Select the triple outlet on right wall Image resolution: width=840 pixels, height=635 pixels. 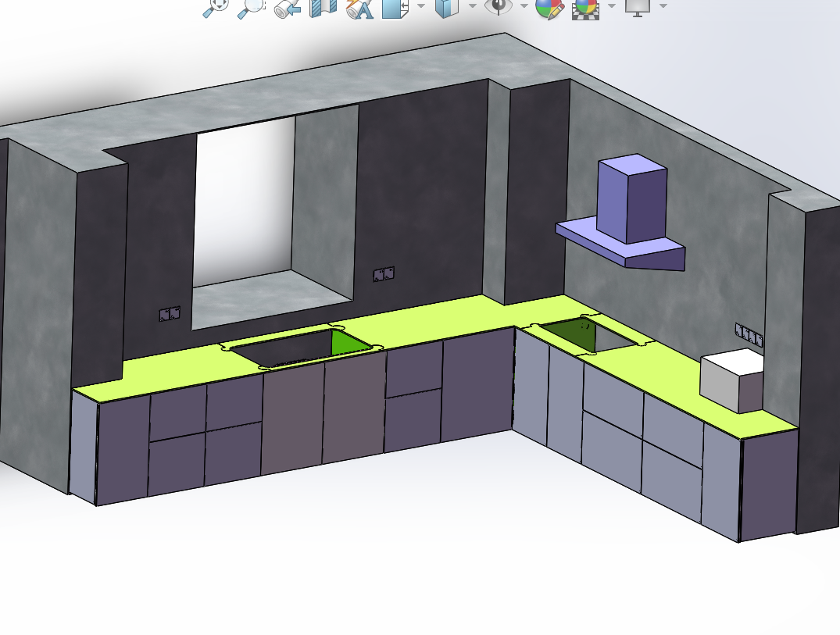[749, 334]
